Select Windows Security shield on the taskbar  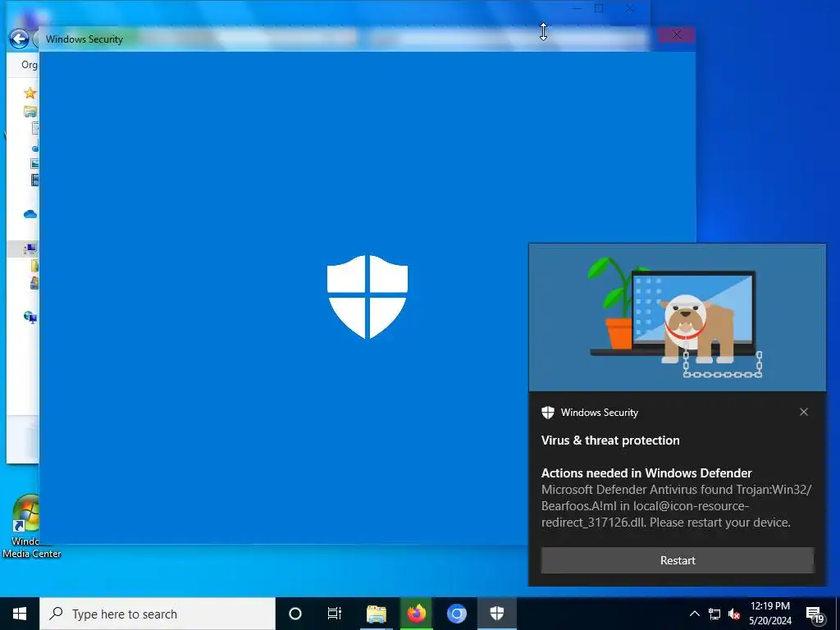(496, 614)
